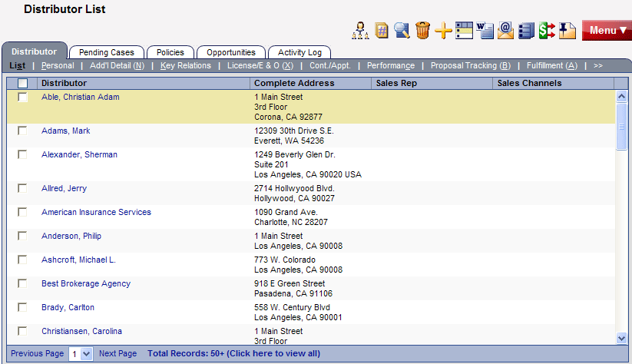Expand more sub-tabs with >> arrow
The width and height of the screenshot is (632, 364).
[598, 66]
